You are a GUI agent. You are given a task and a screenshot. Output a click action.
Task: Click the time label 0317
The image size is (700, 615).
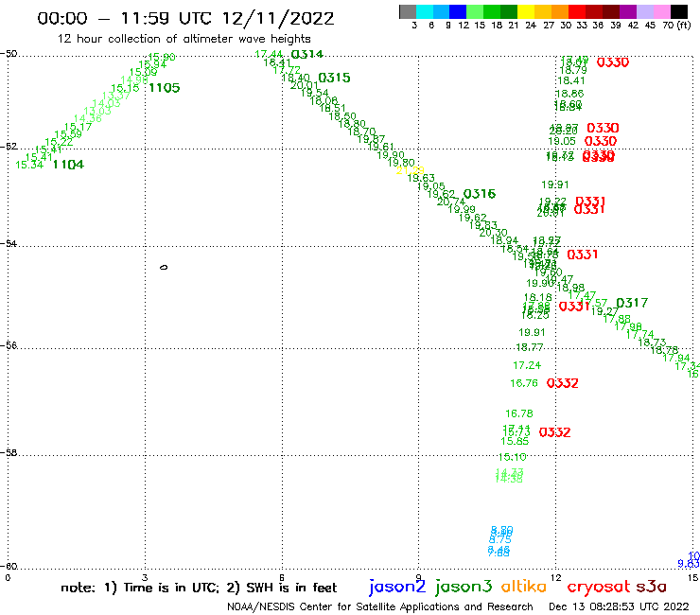pos(632,304)
